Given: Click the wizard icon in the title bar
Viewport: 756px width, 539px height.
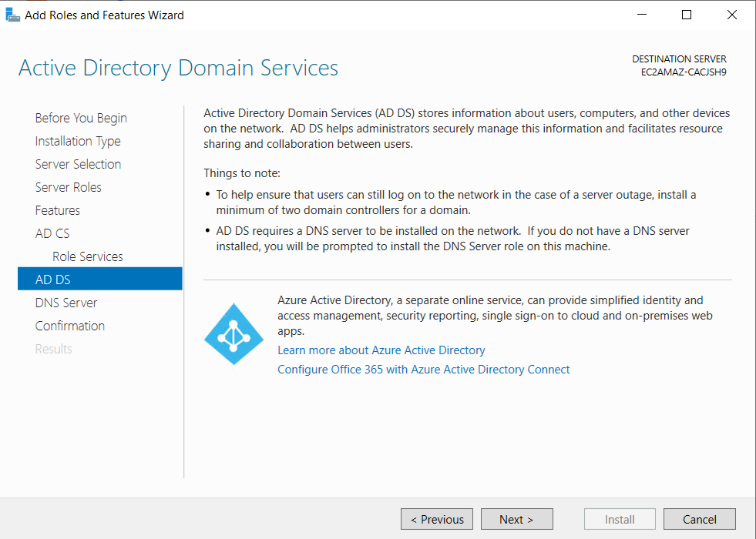Looking at the screenshot, I should click(12, 14).
